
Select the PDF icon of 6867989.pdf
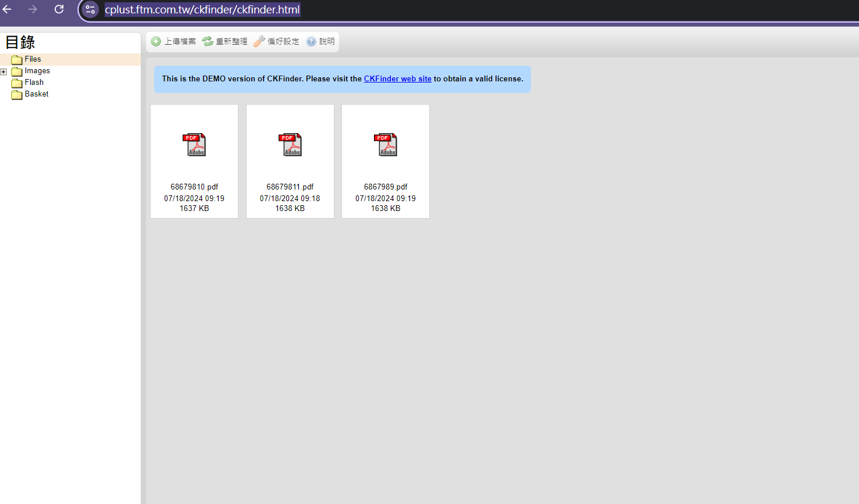point(386,145)
